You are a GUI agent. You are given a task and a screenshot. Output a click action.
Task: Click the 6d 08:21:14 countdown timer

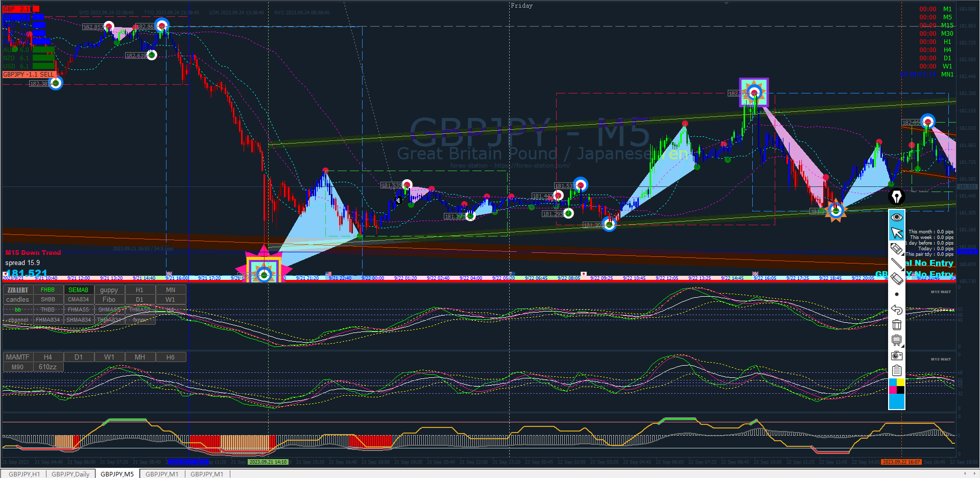point(918,75)
